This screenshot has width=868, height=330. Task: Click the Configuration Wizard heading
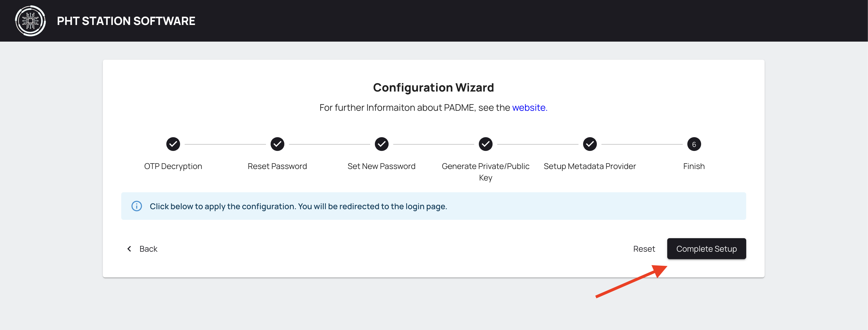pyautogui.click(x=433, y=88)
